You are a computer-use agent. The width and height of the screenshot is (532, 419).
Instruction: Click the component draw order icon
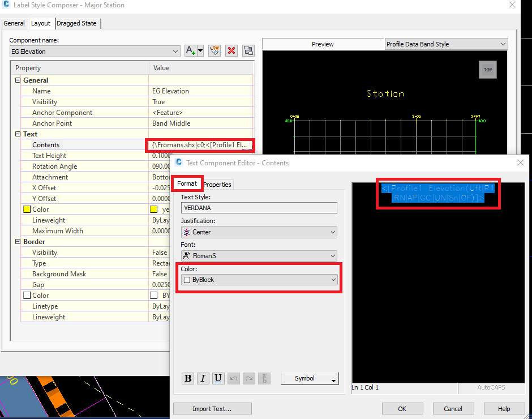click(214, 51)
